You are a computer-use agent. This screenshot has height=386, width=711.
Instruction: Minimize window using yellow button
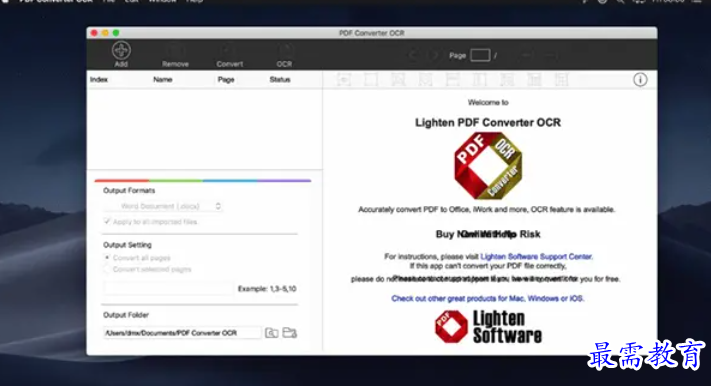click(x=105, y=33)
